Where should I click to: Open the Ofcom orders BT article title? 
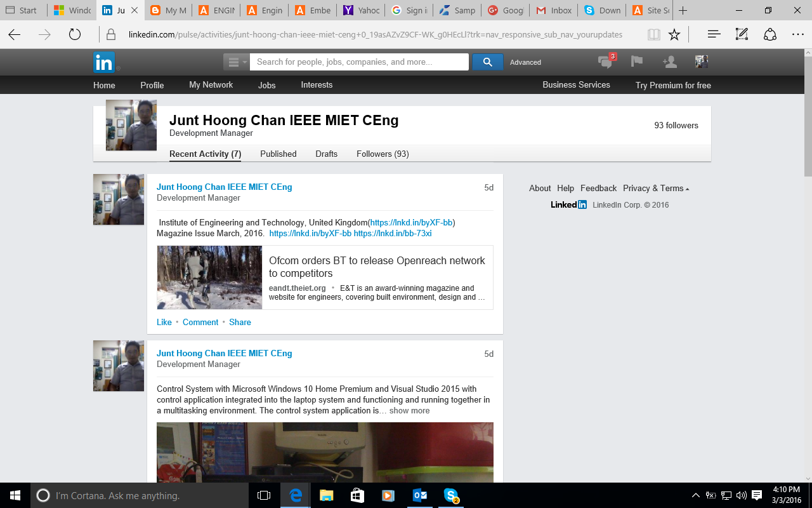point(377,267)
